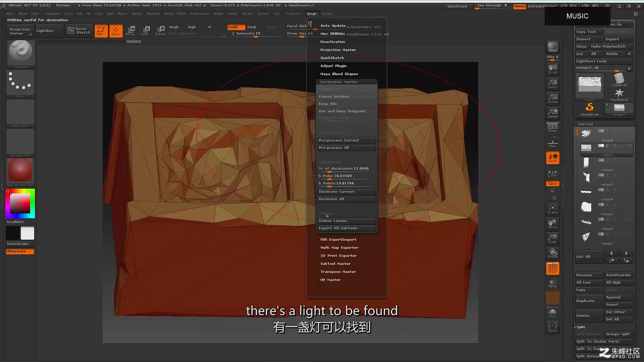This screenshot has height=362, width=644.
Task: Expand Multi Map Exporter section
Action: [x=339, y=247]
